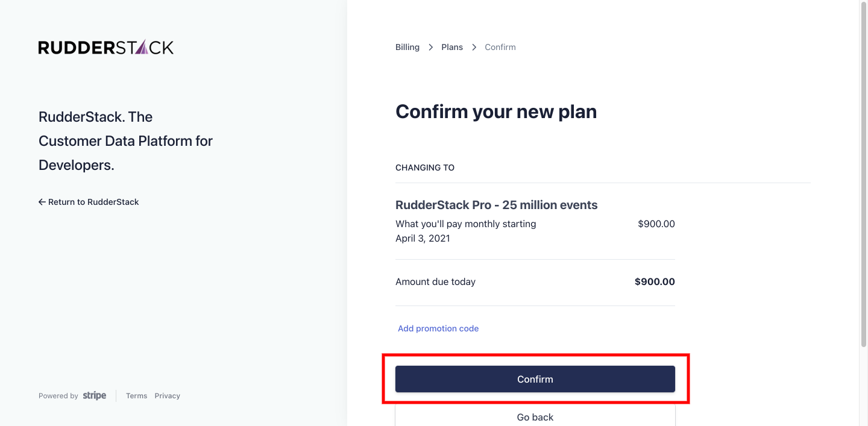Image resolution: width=868 pixels, height=426 pixels.
Task: Open the Privacy page
Action: click(167, 396)
